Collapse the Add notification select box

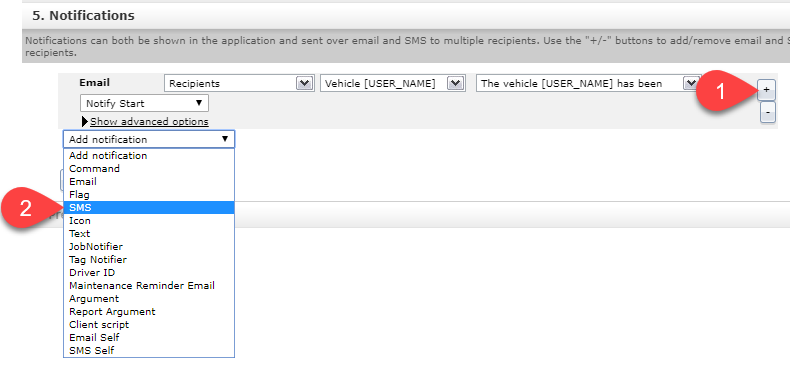[149, 139]
